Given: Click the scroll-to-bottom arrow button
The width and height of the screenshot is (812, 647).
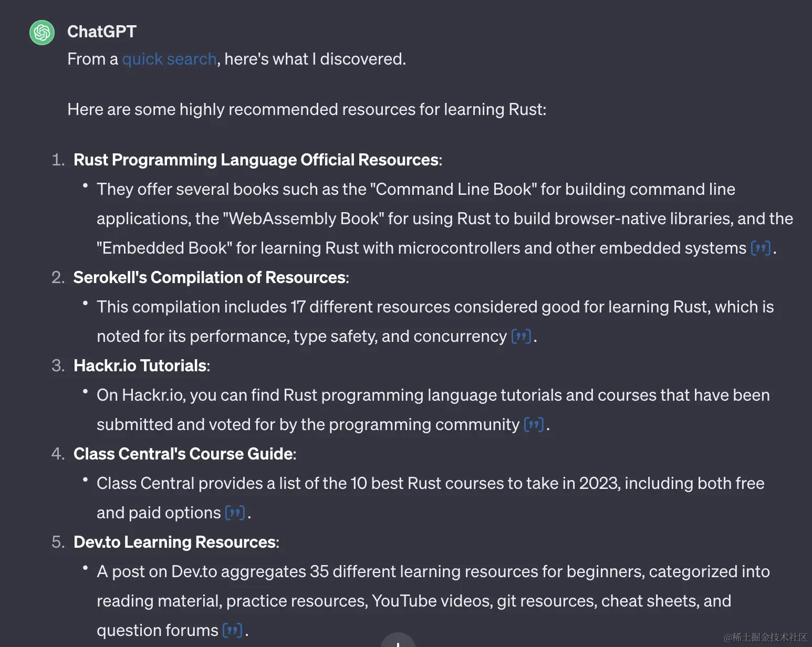Looking at the screenshot, I should (x=398, y=642).
